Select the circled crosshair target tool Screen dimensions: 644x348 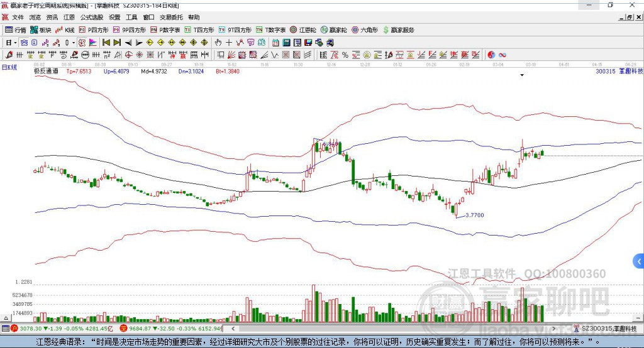click(x=128, y=55)
